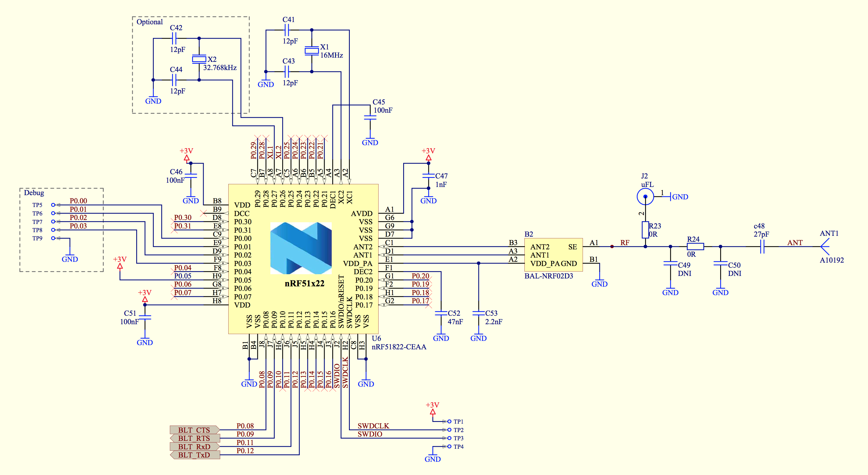Select the C45 100nF capacitor
This screenshot has width=868, height=475.
click(370, 117)
